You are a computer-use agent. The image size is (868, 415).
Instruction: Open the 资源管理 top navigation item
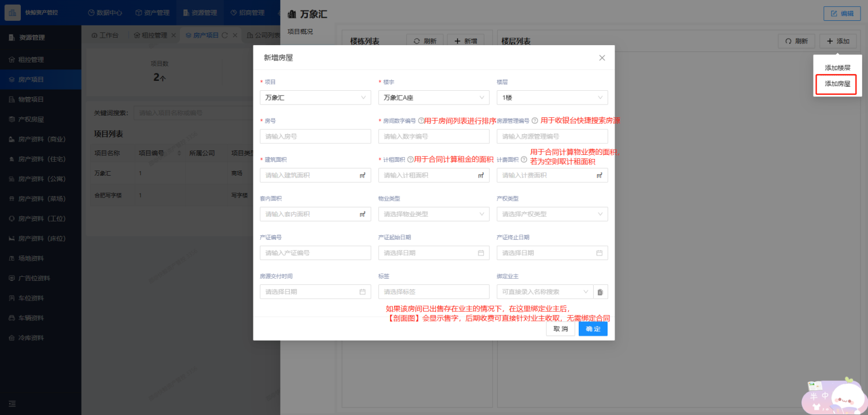199,13
